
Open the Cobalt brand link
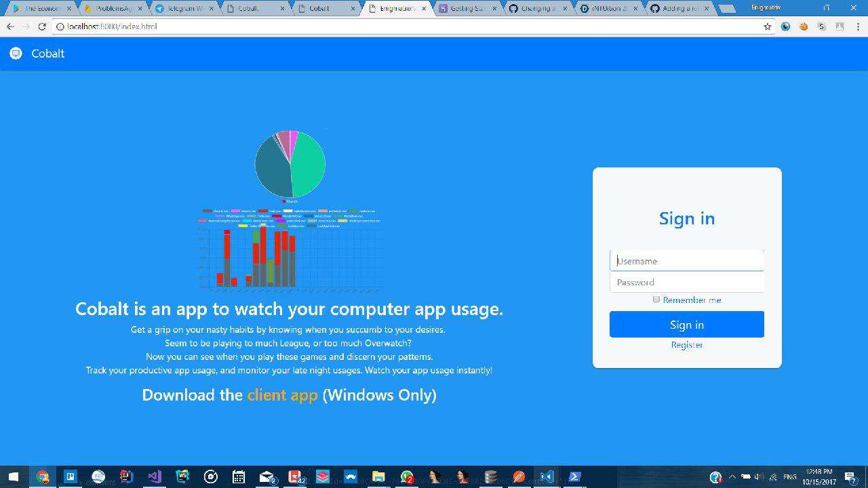click(x=47, y=54)
